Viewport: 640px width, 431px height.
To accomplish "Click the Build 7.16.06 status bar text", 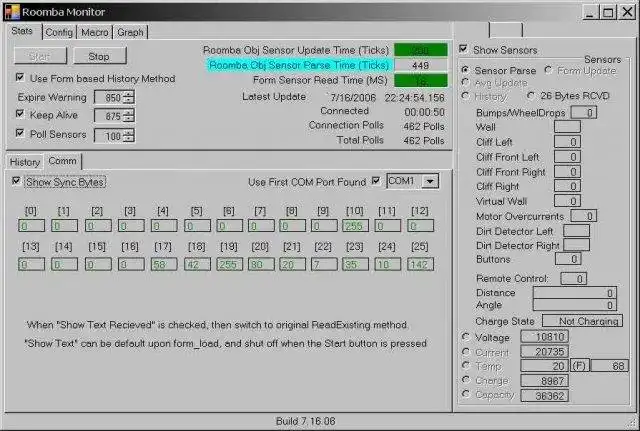I will 305,421.
